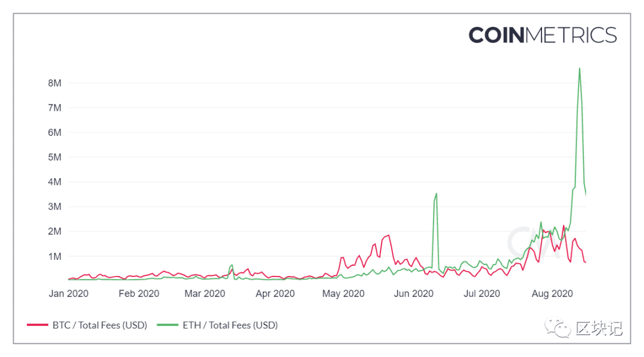Image resolution: width=644 pixels, height=357 pixels.
Task: Click the Mar 2020 x-axis label
Action: (x=205, y=293)
